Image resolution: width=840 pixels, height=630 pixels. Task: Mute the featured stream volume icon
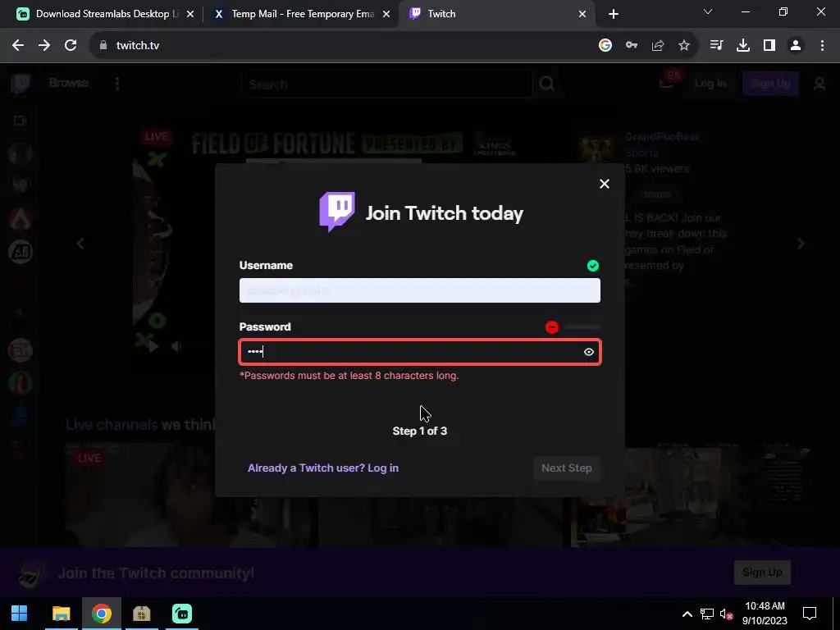click(176, 347)
